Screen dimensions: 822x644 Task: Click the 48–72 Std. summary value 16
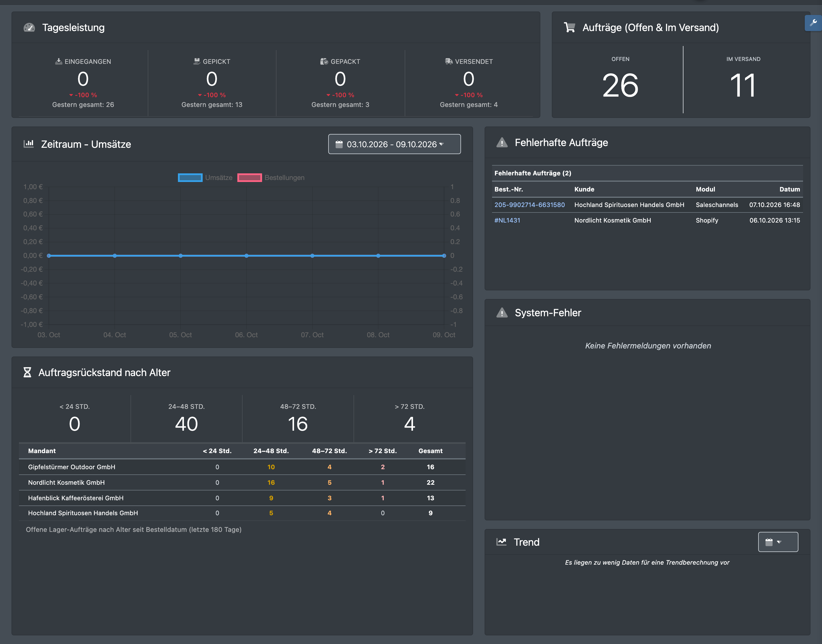[x=298, y=424]
